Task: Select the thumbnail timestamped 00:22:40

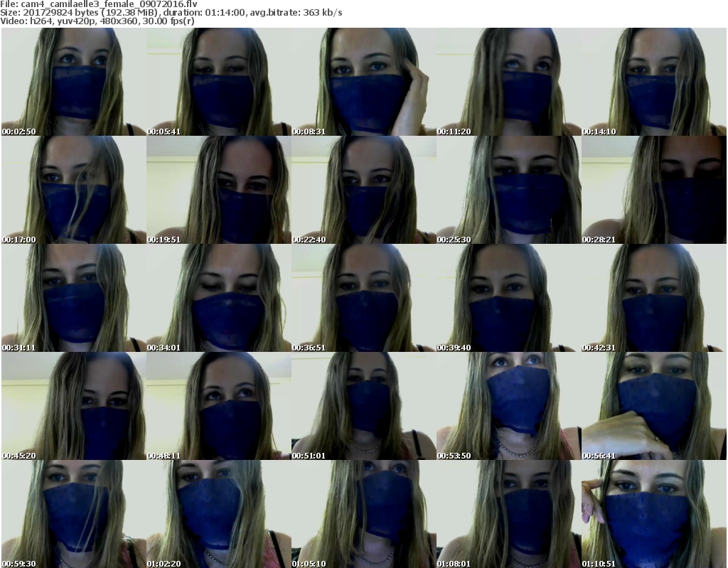Action: pyautogui.click(x=363, y=190)
